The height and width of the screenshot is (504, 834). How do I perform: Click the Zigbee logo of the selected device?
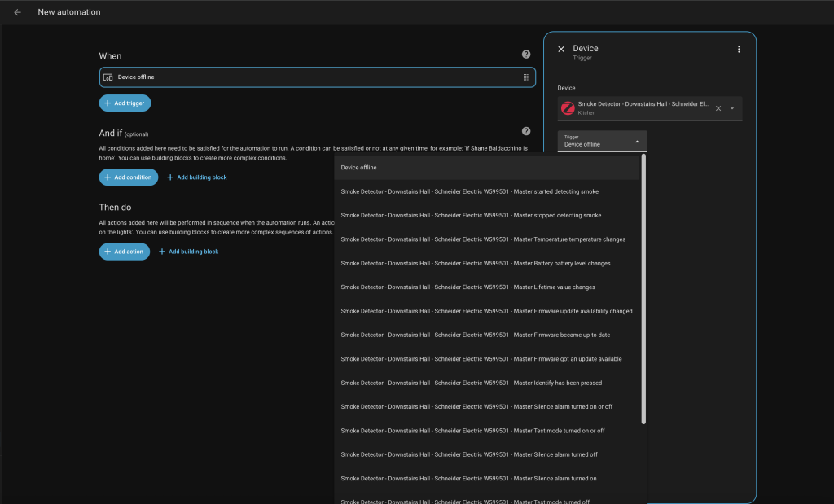pos(568,108)
